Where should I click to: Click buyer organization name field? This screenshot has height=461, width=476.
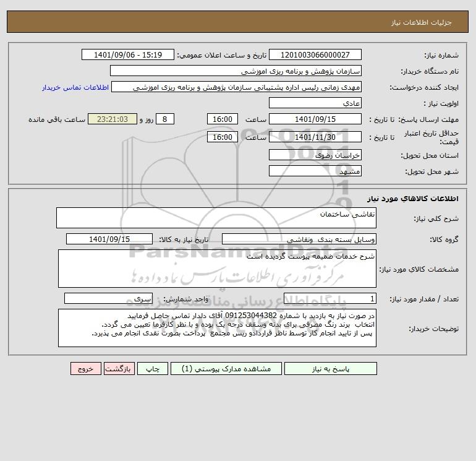(236, 71)
